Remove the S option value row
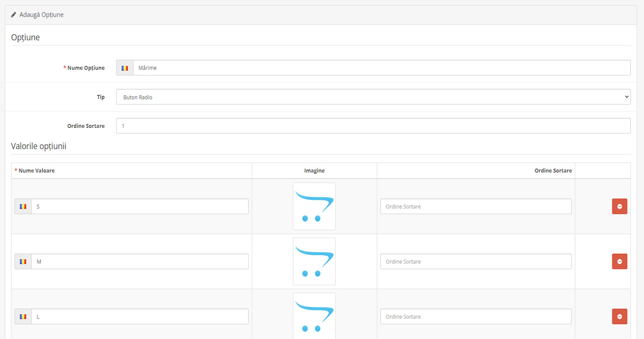The image size is (644, 339). click(619, 206)
